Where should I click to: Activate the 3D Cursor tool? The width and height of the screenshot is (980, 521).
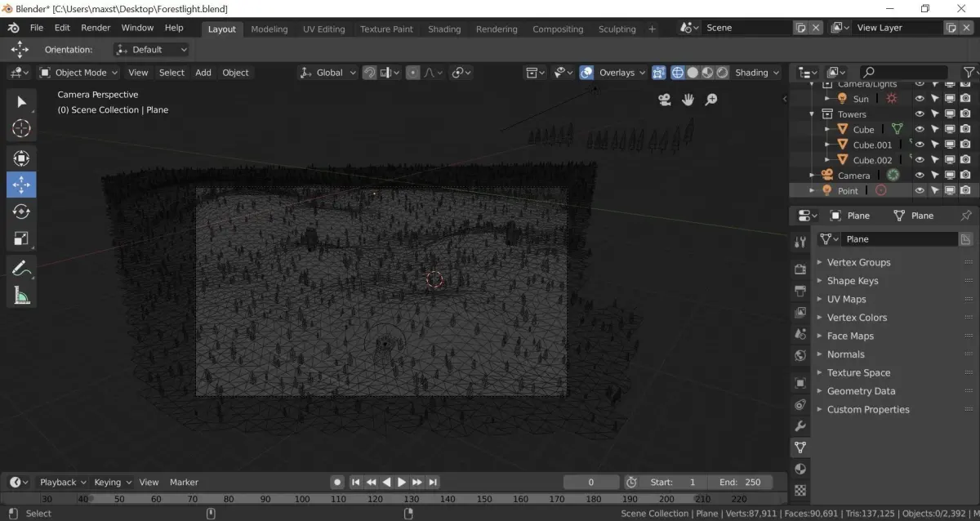click(x=21, y=128)
